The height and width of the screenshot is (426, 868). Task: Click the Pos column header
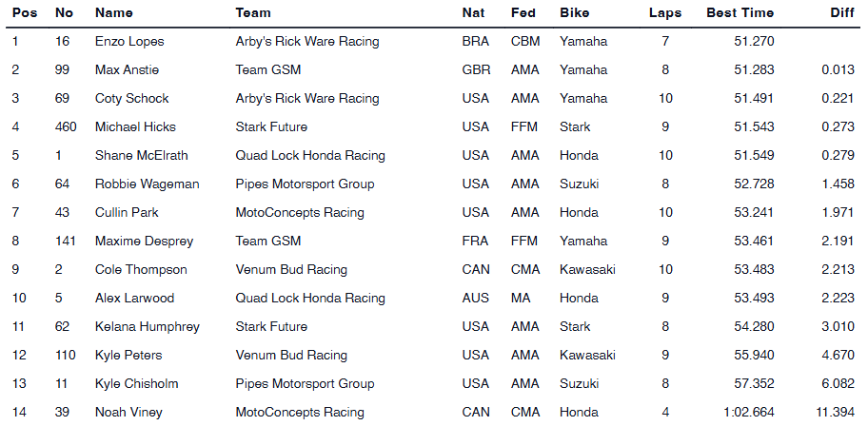click(24, 13)
